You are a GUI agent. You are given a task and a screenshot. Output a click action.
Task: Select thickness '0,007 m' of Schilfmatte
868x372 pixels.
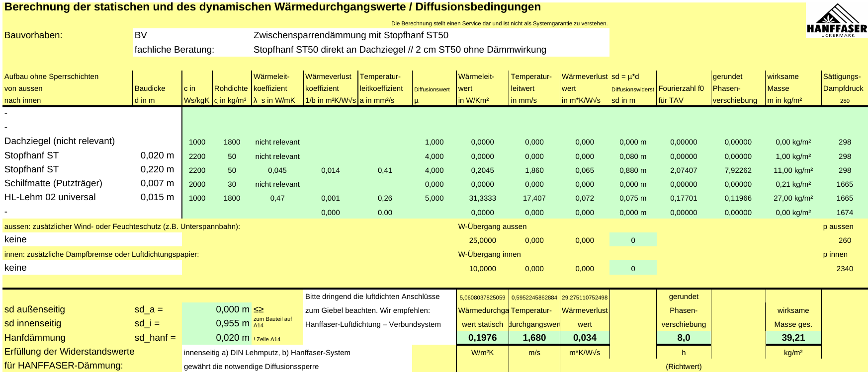point(157,183)
